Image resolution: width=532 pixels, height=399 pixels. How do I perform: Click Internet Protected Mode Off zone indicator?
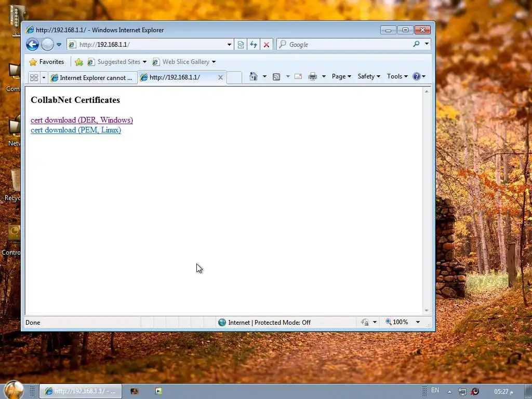[264, 323]
